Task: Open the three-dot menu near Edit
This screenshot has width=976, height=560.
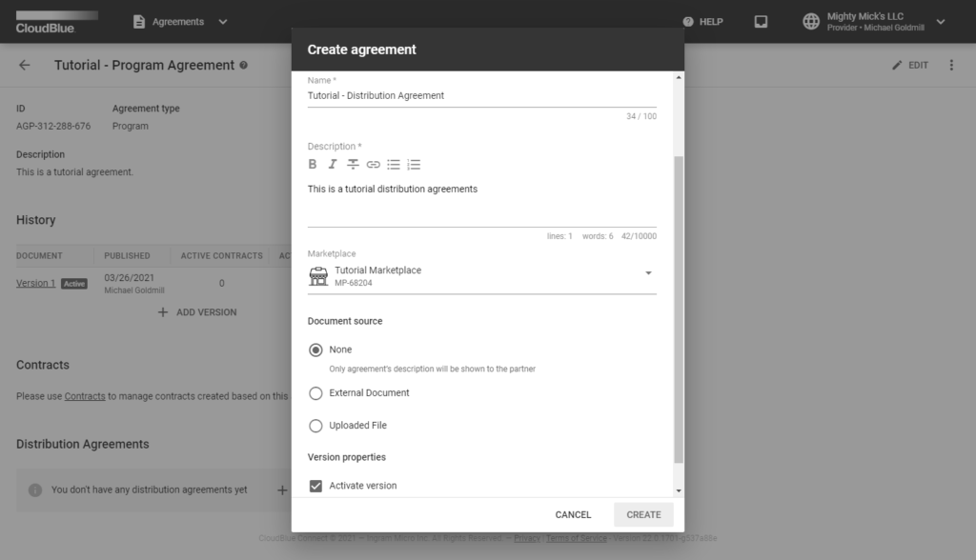Action: coord(950,66)
